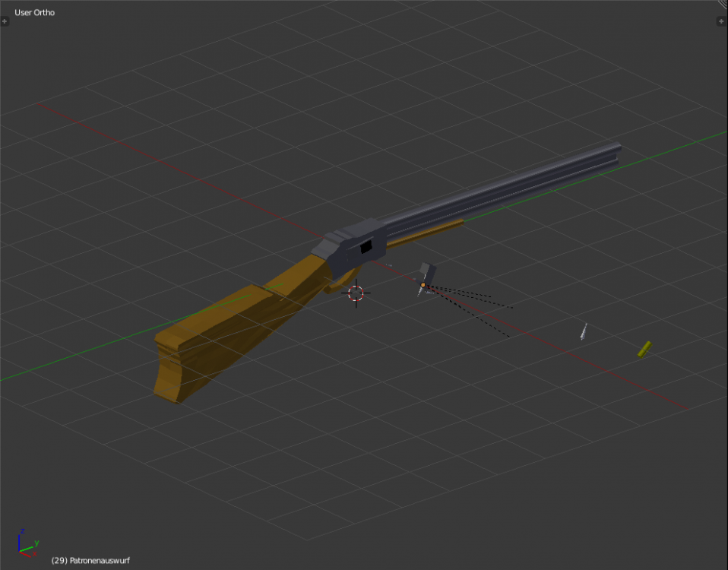Click the '(29) Patronenauswurf' object name label
Screen dimensions: 728x570
point(90,560)
